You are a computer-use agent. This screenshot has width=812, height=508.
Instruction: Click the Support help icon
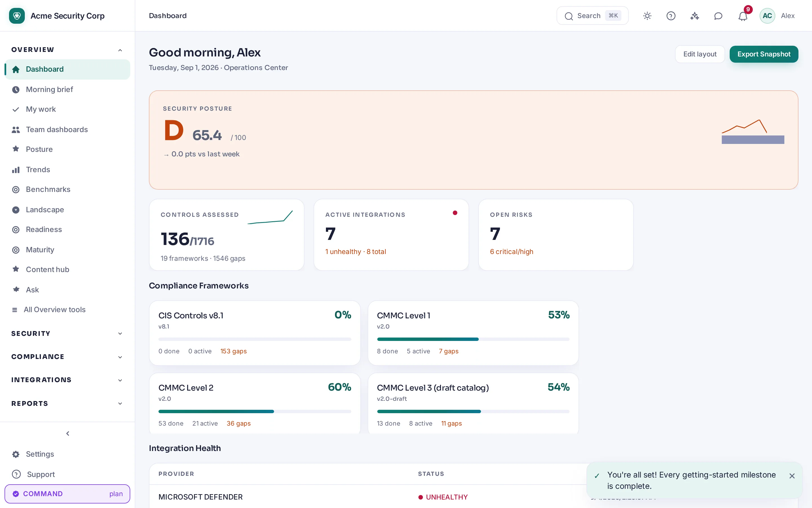(x=16, y=474)
